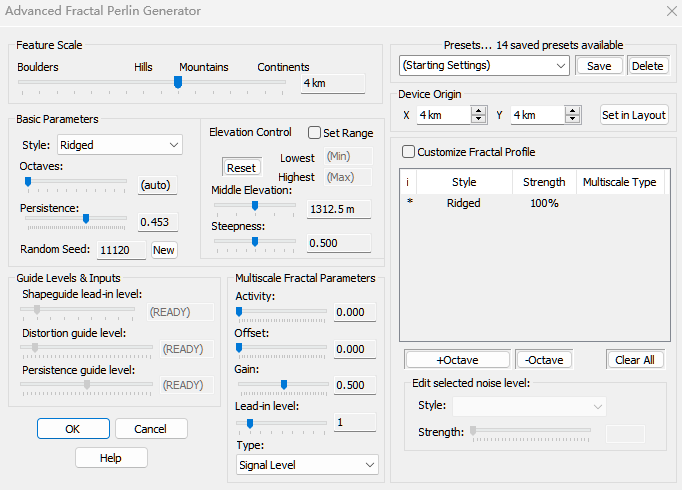Click the Feature Scale slider thumb
Viewport: 682px width, 490px height.
[178, 82]
